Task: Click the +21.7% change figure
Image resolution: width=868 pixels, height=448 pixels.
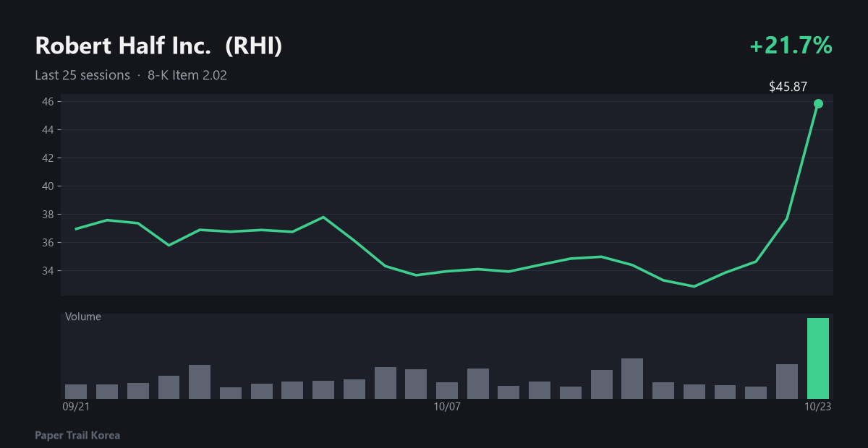Action: click(x=791, y=46)
